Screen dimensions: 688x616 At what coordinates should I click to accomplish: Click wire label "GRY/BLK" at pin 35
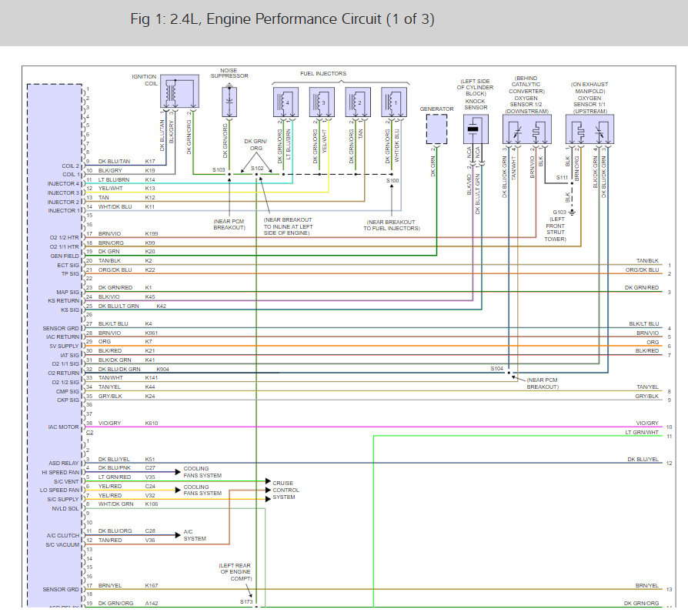[x=110, y=396]
